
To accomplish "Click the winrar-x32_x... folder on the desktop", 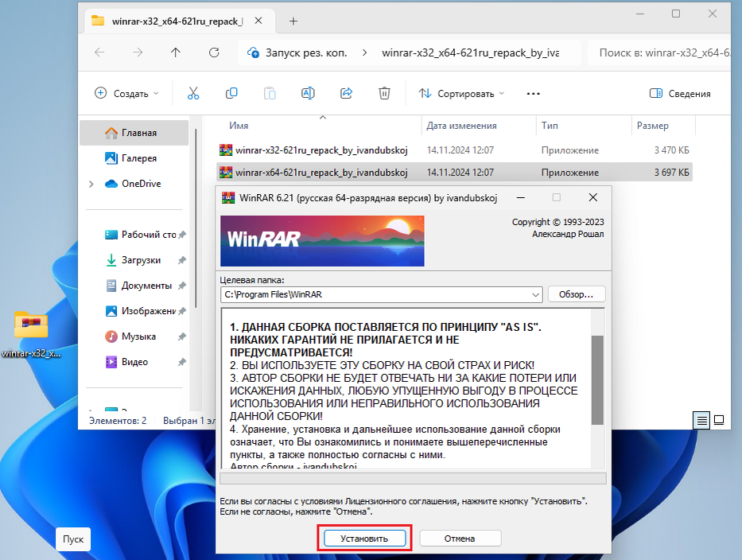I will pos(31,334).
